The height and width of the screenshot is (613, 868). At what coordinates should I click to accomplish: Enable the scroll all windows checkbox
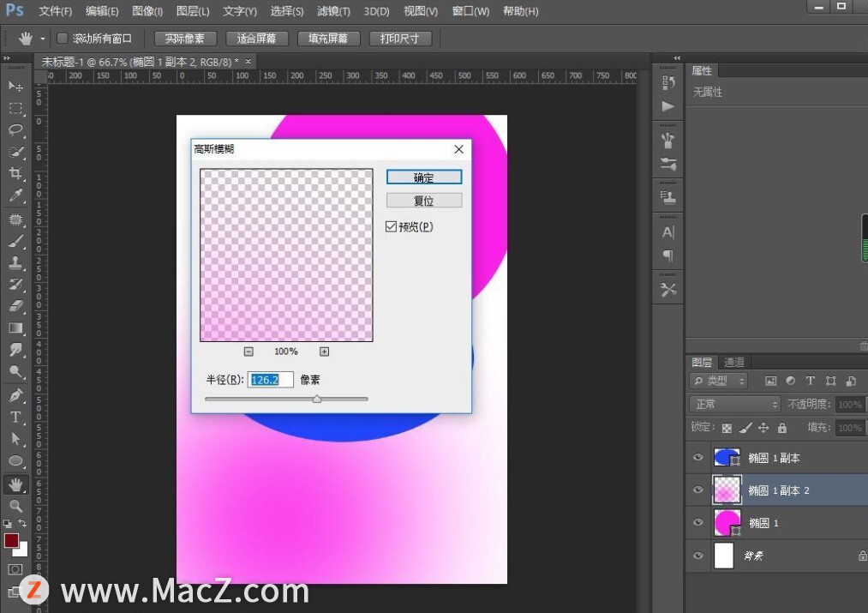click(x=62, y=39)
